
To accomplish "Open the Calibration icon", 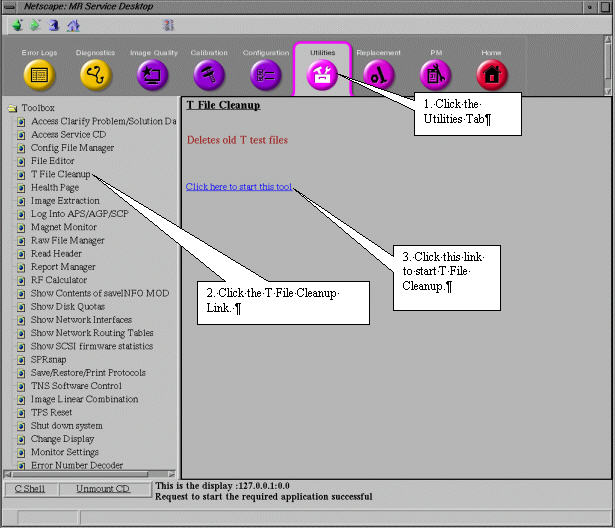I will pos(209,74).
